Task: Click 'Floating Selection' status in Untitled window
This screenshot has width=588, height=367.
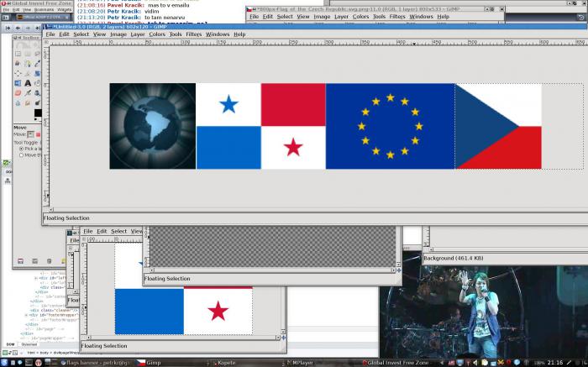Action: pyautogui.click(x=66, y=218)
